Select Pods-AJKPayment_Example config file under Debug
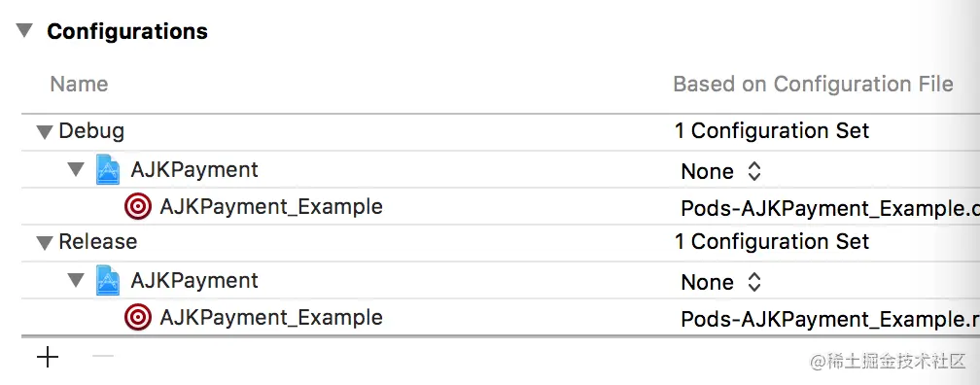 (830, 208)
